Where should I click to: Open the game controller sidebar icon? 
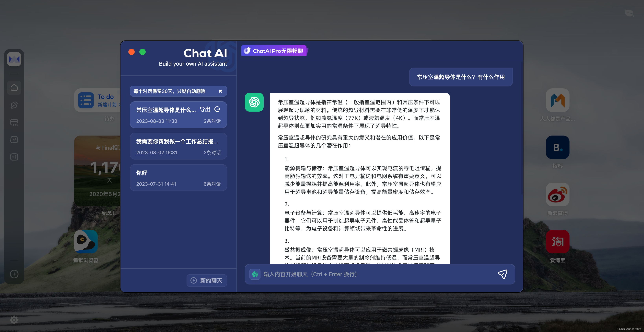coord(14,157)
